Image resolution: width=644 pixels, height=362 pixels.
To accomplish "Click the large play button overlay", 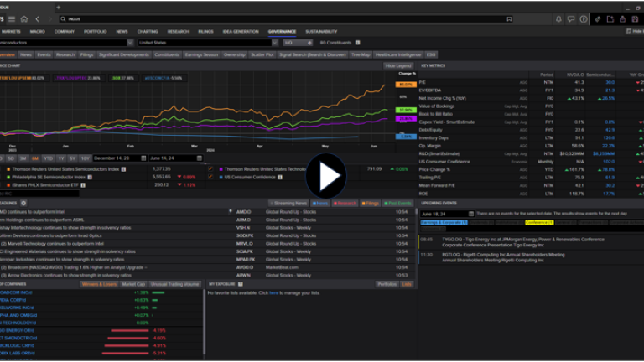I will coord(326,176).
